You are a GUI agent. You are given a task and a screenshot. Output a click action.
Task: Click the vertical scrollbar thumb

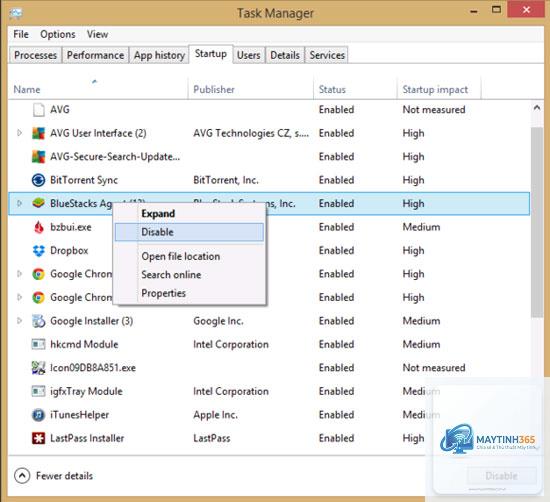click(537, 223)
